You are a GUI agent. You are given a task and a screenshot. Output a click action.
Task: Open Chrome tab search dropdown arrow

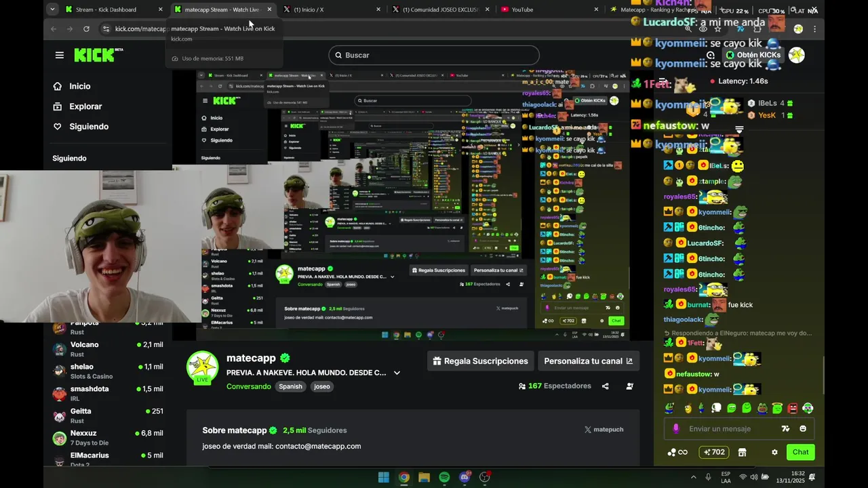click(52, 9)
